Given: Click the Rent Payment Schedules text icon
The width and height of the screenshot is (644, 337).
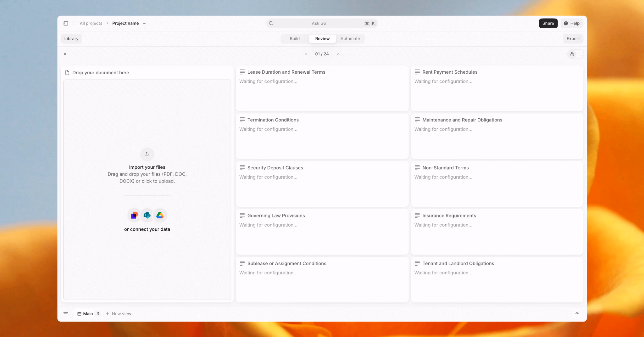Looking at the screenshot, I should click(417, 72).
